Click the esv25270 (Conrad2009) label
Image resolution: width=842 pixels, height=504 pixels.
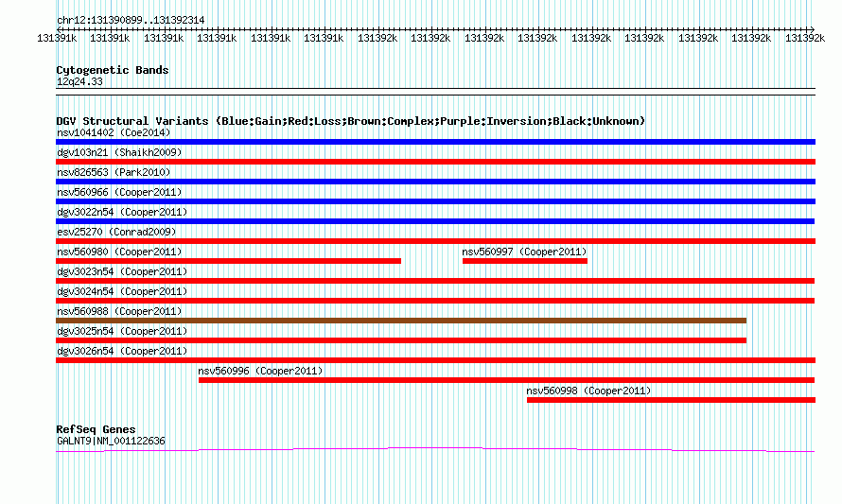point(116,232)
